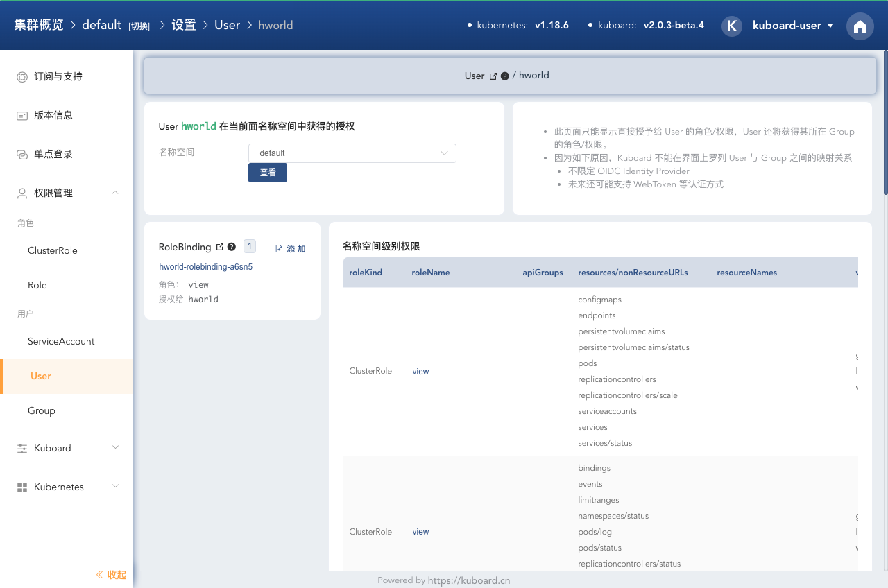Click the replicationcontrollers/scale entry

[628, 395]
